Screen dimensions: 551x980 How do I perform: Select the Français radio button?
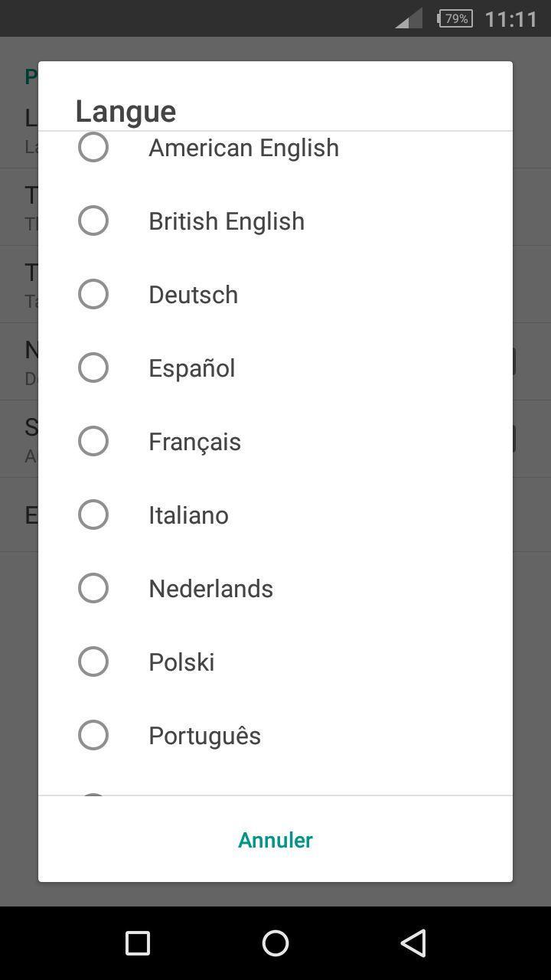pyautogui.click(x=93, y=441)
